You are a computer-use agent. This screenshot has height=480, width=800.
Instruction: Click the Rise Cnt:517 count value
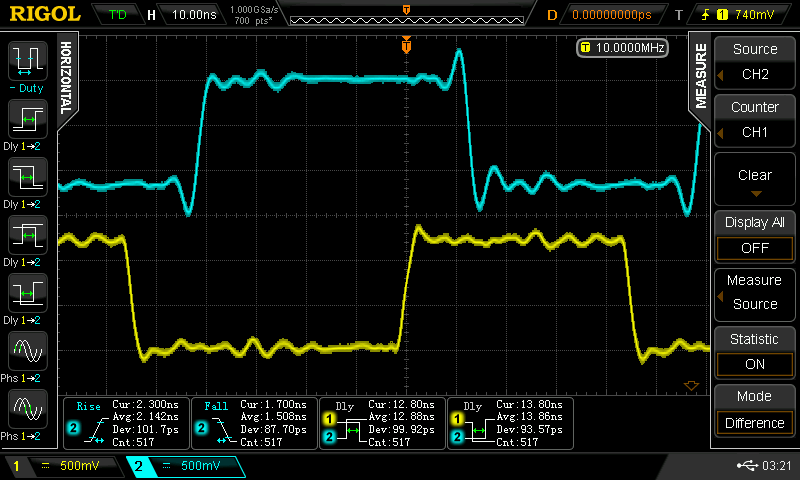(x=133, y=442)
